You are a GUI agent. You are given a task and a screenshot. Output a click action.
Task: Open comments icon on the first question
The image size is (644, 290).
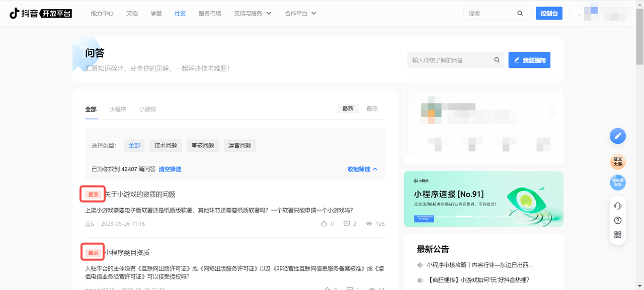(x=347, y=224)
